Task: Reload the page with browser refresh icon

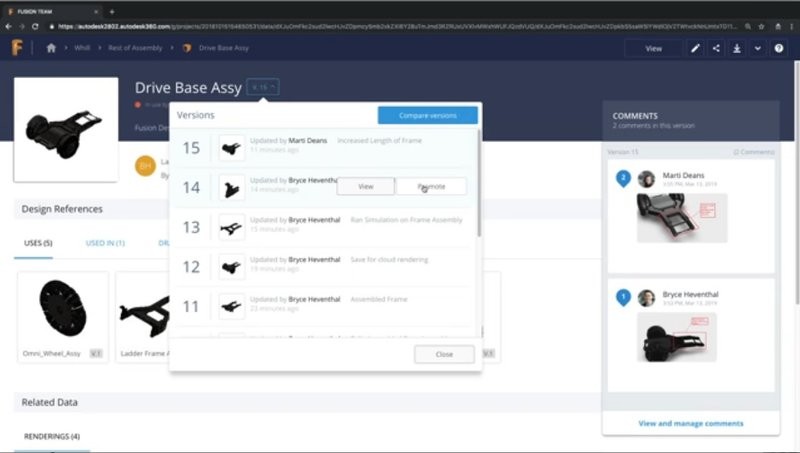Action: [36, 25]
